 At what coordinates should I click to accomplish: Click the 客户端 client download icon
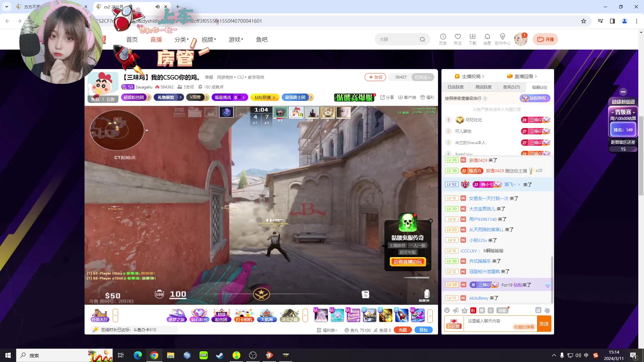(x=407, y=97)
